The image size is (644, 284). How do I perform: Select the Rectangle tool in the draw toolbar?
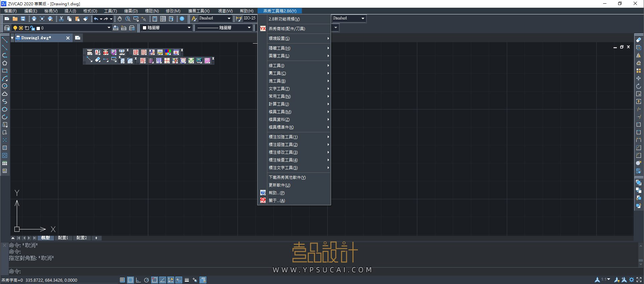coord(5,71)
